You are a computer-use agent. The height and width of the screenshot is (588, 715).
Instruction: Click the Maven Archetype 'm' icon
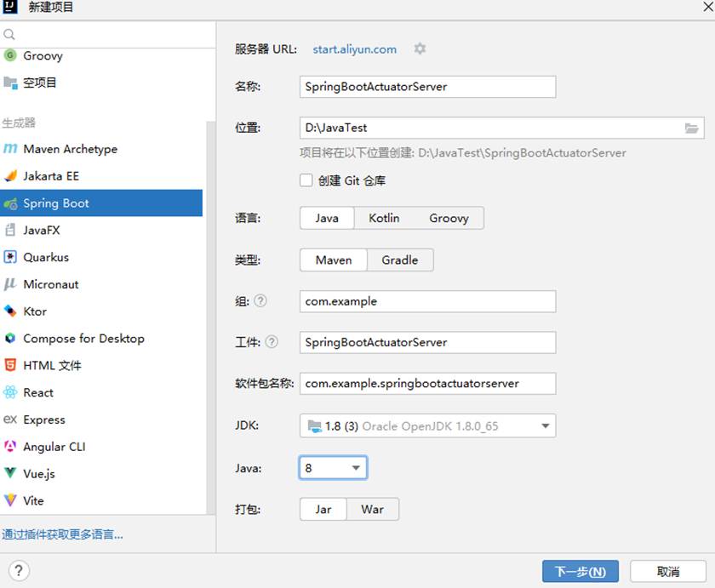click(x=10, y=149)
